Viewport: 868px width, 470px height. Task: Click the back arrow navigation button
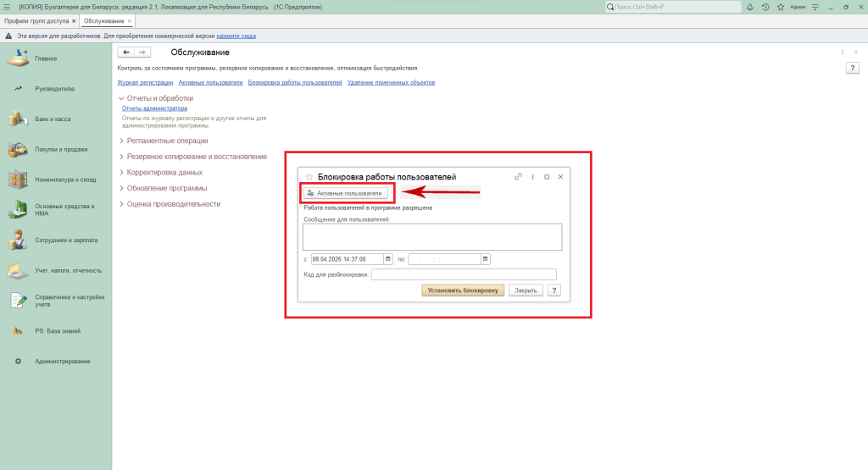(x=126, y=53)
